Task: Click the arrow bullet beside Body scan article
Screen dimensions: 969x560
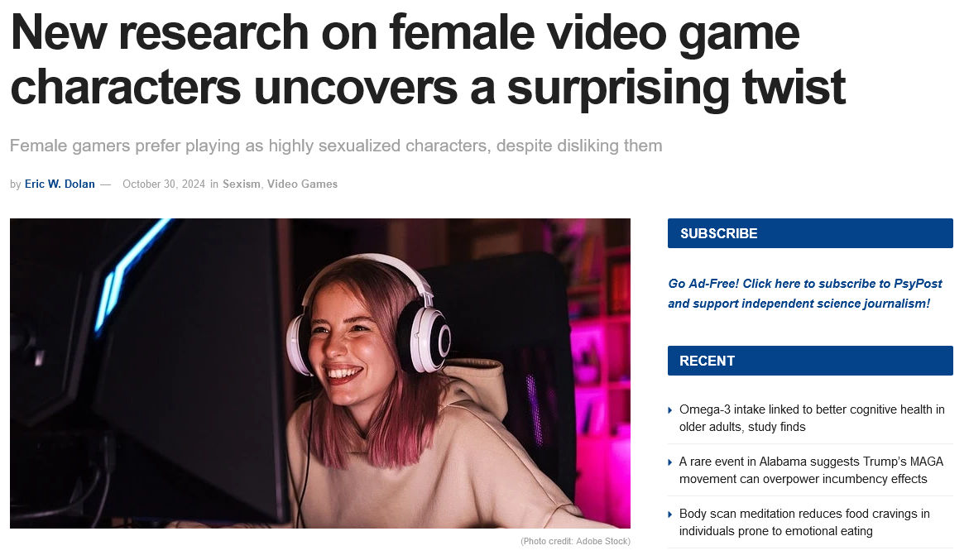Action: tap(670, 514)
